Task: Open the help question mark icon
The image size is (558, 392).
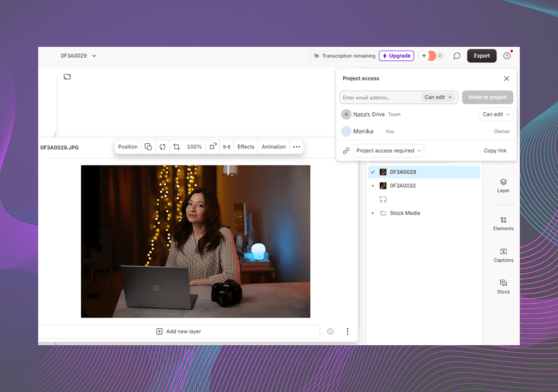Action: coord(507,56)
